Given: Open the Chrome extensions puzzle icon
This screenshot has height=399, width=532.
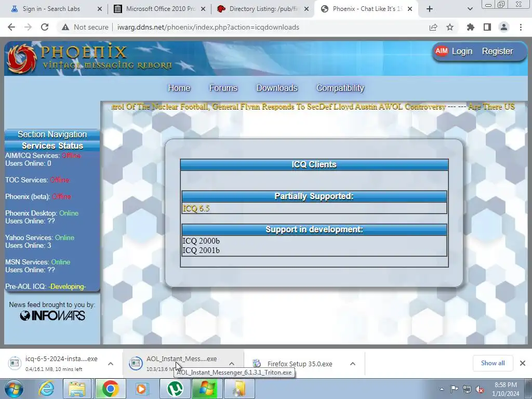Looking at the screenshot, I should 471,27.
